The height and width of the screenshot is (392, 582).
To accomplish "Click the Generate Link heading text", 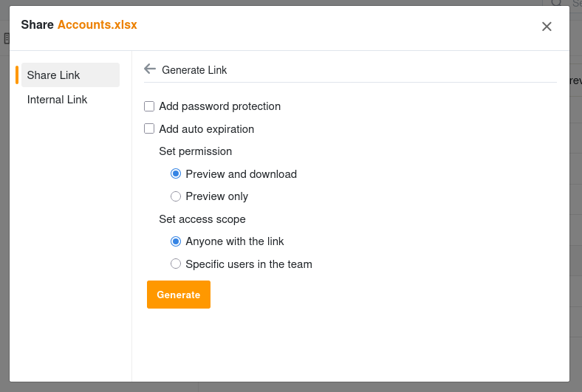I will tap(194, 70).
